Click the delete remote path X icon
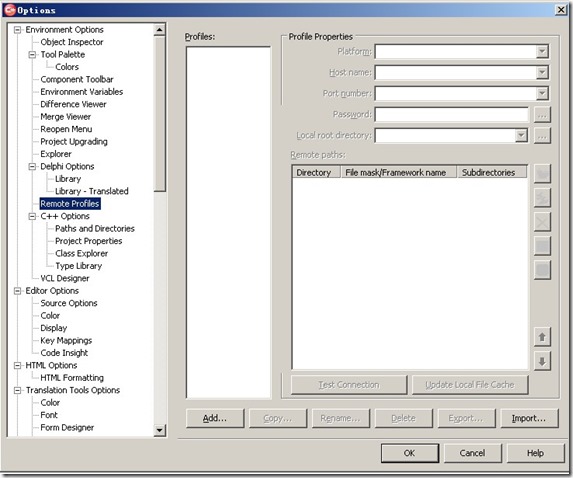This screenshot has width=573, height=478. (x=542, y=221)
